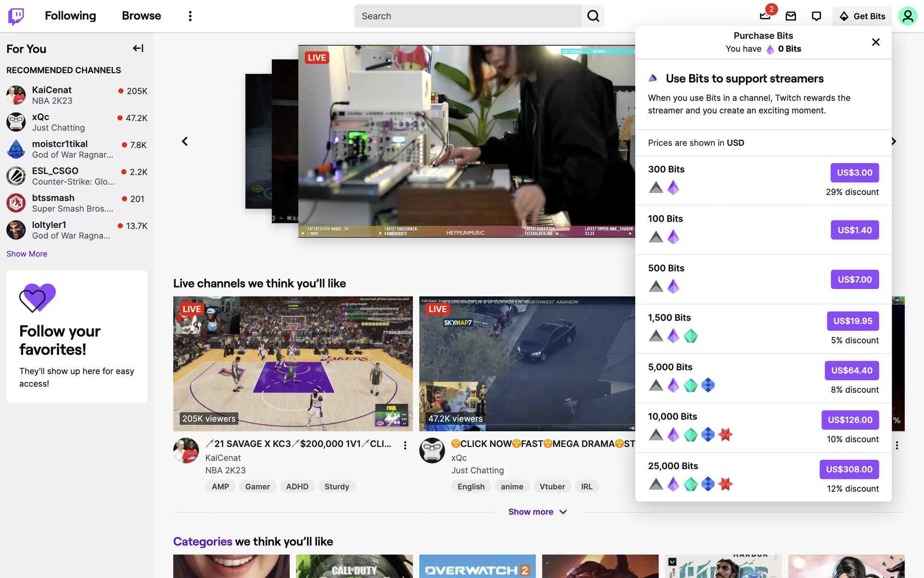The height and width of the screenshot is (578, 924).
Task: Open KaiCenat stream options three dots
Action: tap(405, 446)
